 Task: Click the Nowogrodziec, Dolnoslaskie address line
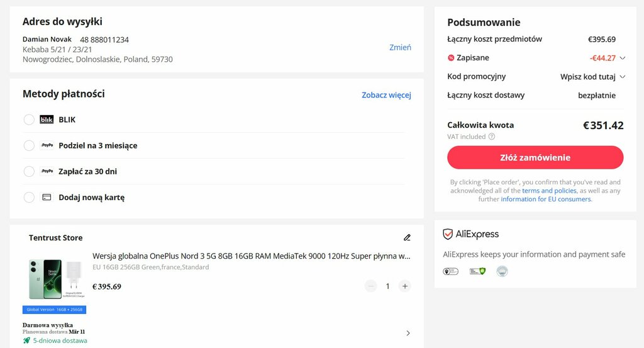(97, 59)
